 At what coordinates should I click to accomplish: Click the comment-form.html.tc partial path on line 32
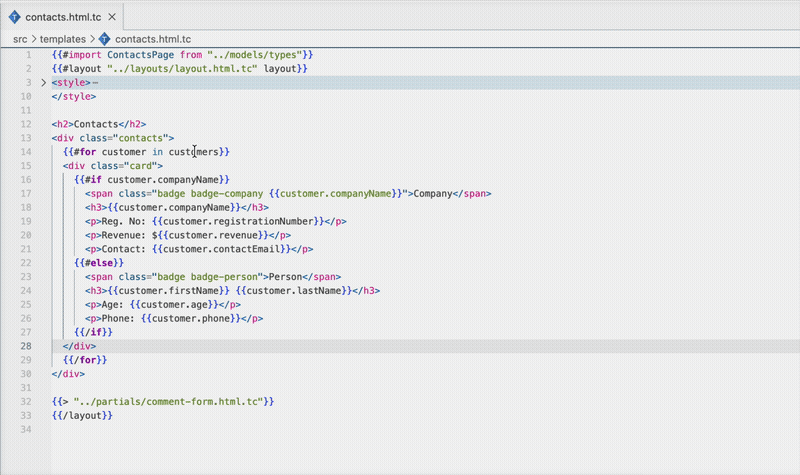click(x=168, y=402)
